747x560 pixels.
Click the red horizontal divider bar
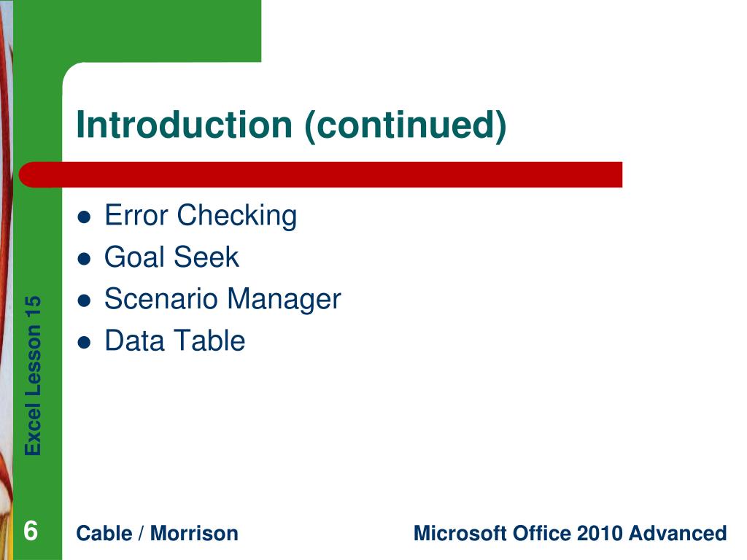(321, 174)
